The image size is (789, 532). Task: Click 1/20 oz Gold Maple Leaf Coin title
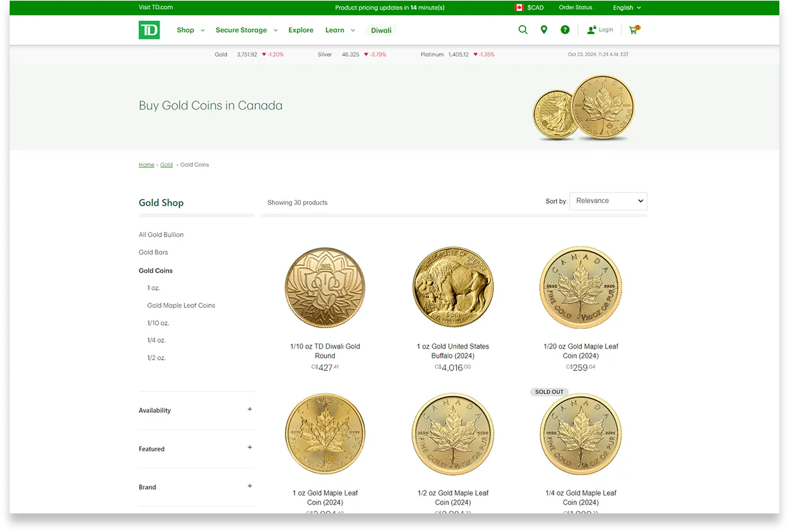pos(581,351)
